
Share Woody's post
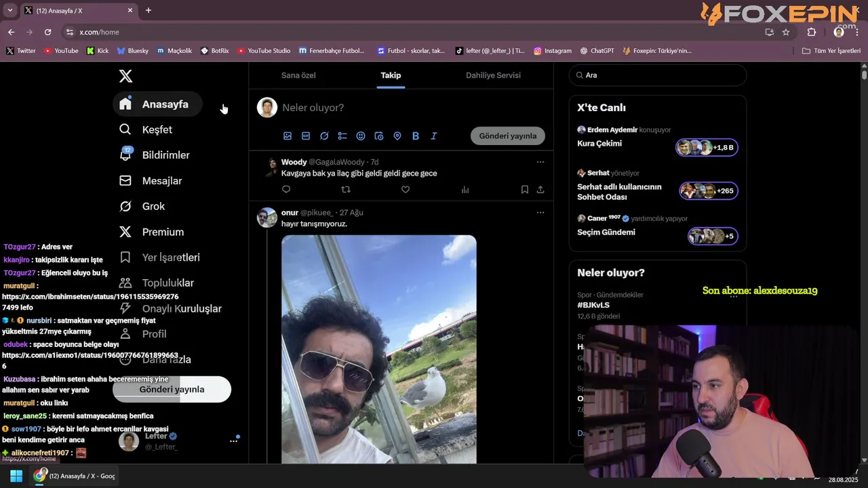click(540, 190)
